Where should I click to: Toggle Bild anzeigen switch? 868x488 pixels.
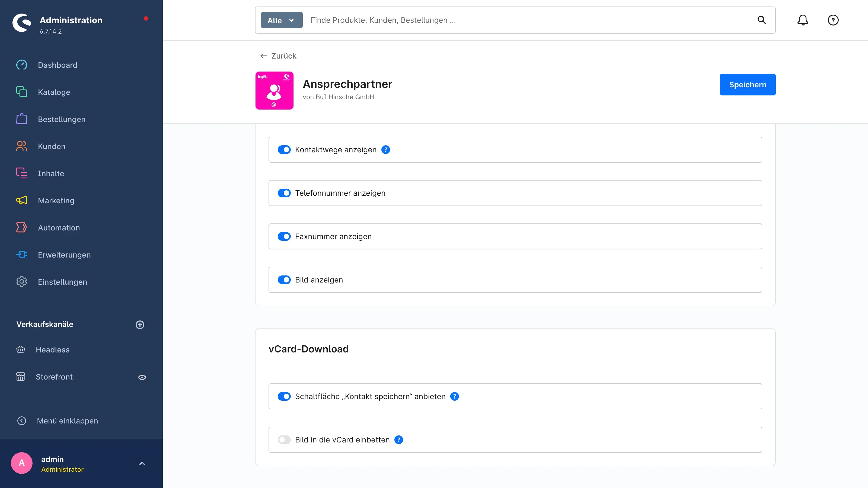pyautogui.click(x=284, y=280)
